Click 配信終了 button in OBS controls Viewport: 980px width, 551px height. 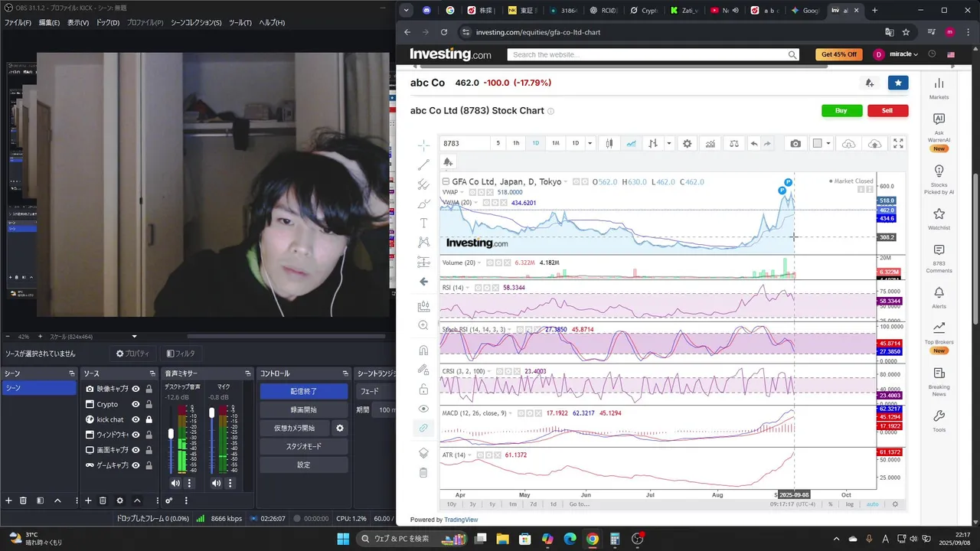[x=303, y=391]
